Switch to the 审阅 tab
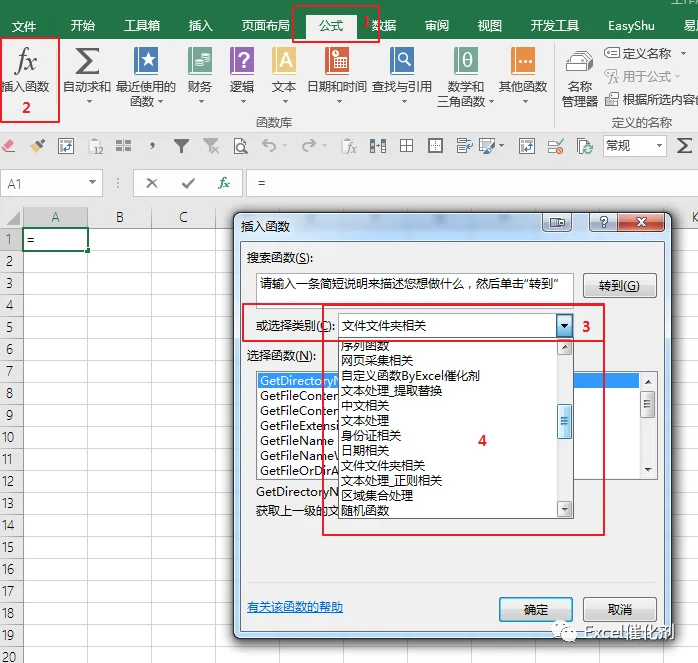Image resolution: width=698 pixels, height=663 pixels. tap(437, 25)
